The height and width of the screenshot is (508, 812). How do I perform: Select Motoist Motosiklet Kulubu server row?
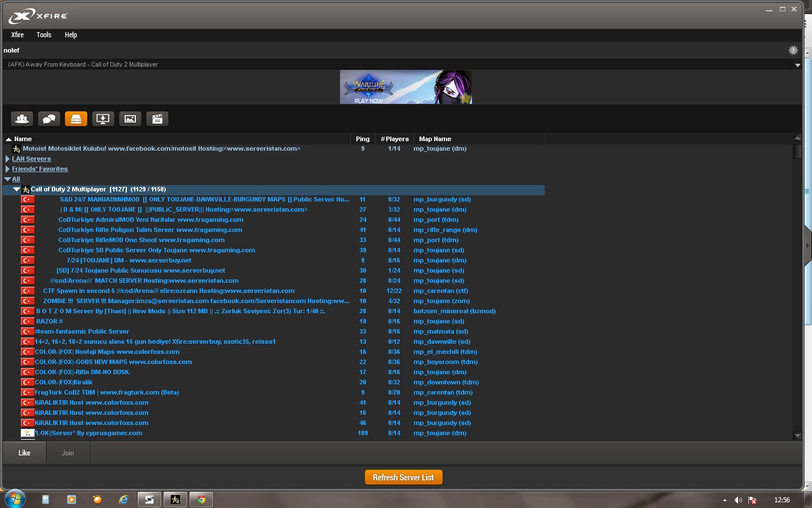point(274,149)
